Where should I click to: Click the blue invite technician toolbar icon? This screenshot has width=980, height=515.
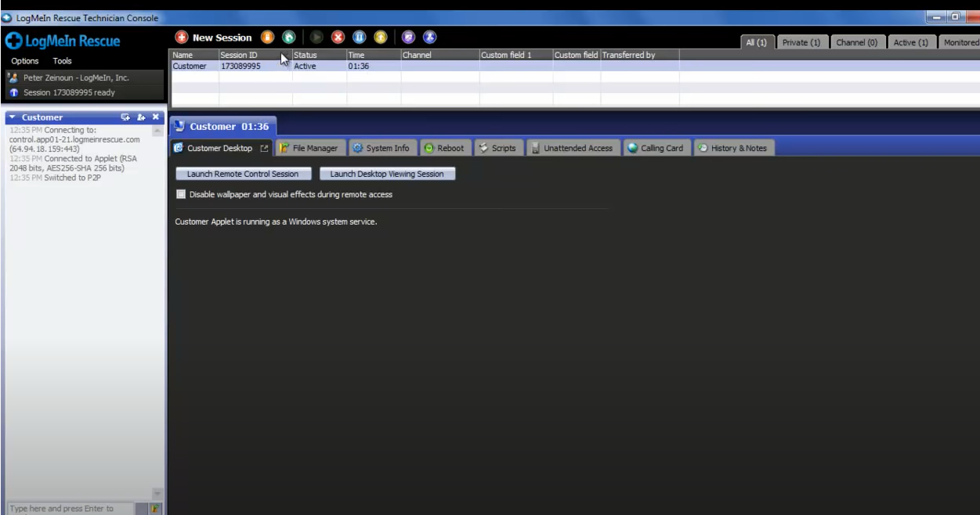[x=429, y=37]
